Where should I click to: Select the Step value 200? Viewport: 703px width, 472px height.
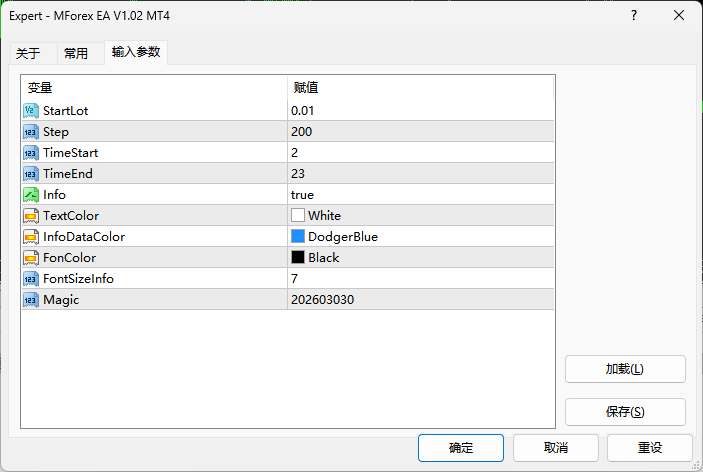point(301,132)
